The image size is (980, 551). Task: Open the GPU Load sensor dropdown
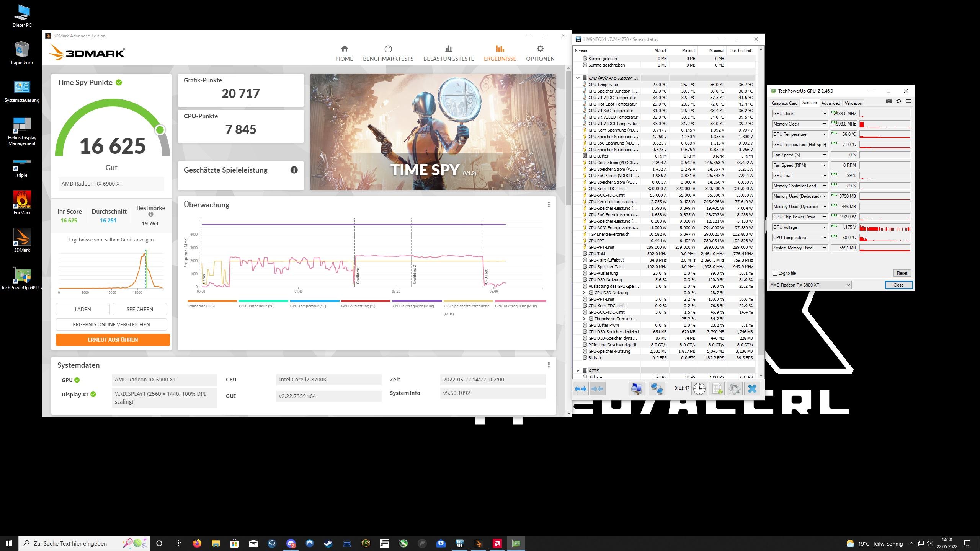click(x=825, y=176)
